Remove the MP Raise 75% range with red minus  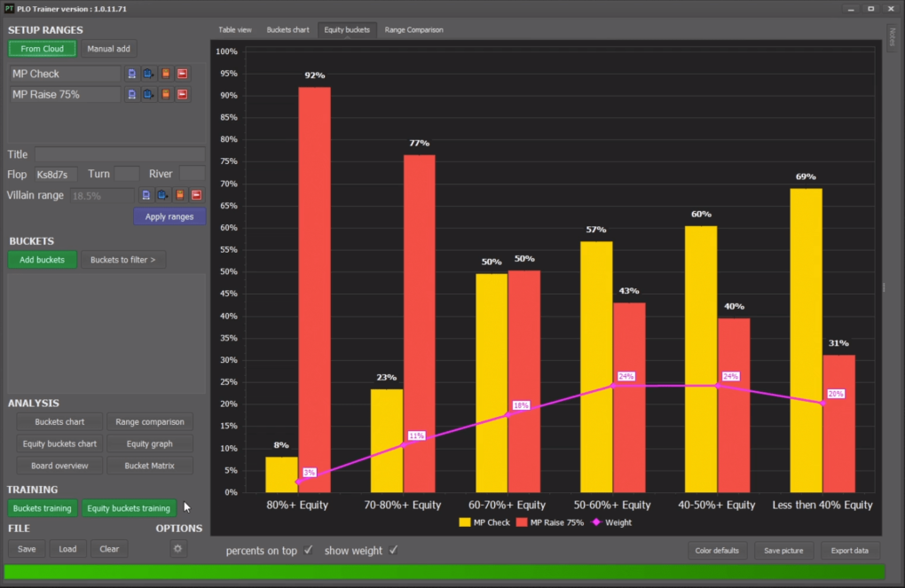183,94
